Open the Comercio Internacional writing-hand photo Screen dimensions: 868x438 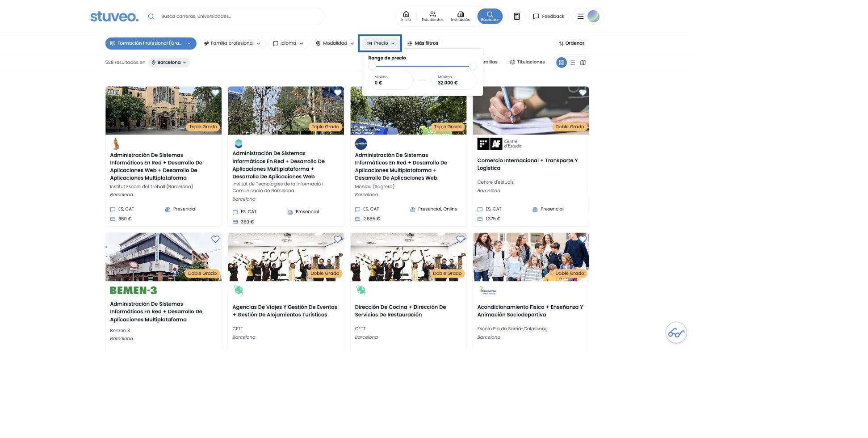531,110
